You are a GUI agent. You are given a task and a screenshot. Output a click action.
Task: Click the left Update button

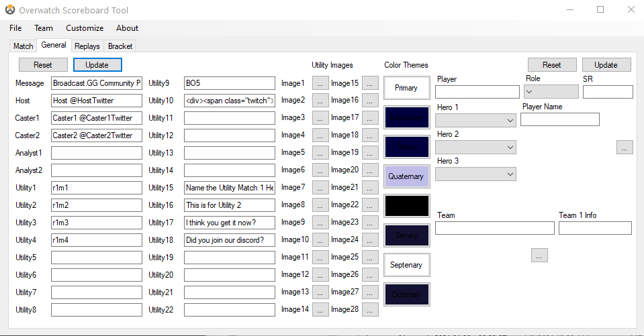coord(97,65)
